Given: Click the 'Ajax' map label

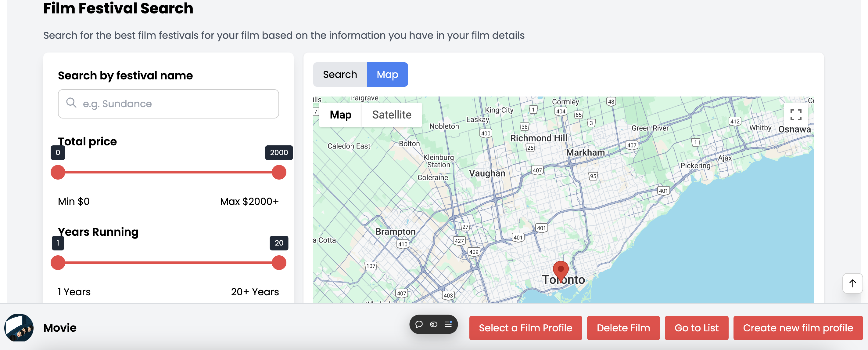Looking at the screenshot, I should tap(725, 158).
